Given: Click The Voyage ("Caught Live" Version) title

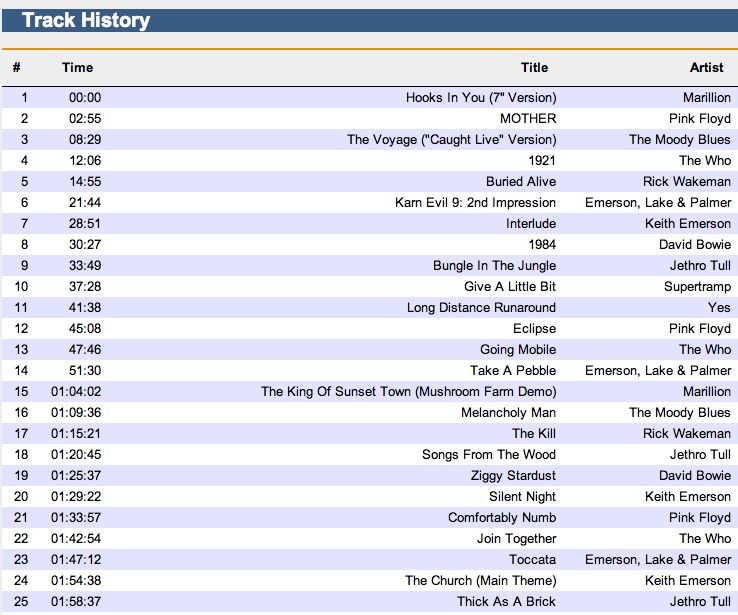Looking at the screenshot, I should (x=451, y=140).
